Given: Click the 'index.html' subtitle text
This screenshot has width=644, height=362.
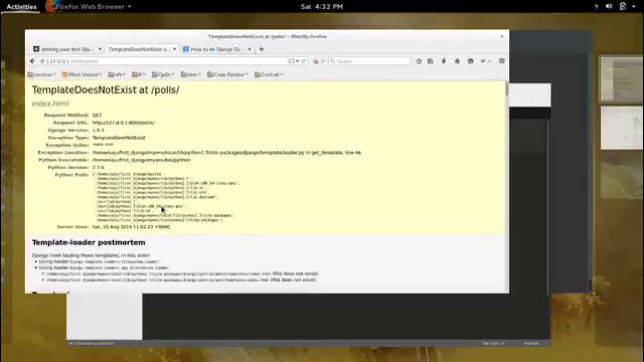Looking at the screenshot, I should pyautogui.click(x=50, y=103).
